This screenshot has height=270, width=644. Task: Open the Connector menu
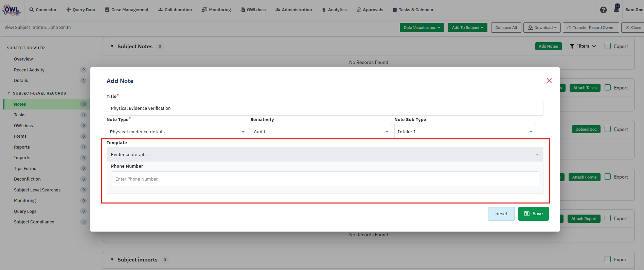43,10
